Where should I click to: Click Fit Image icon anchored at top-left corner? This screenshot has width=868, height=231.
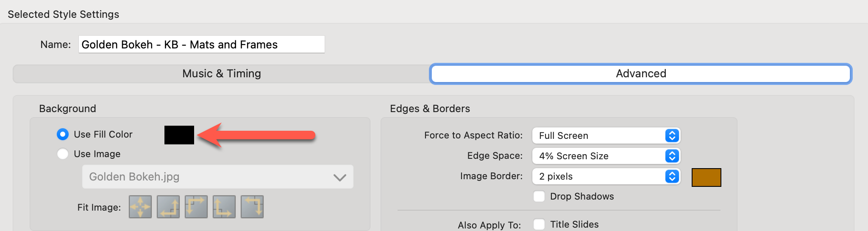point(196,207)
